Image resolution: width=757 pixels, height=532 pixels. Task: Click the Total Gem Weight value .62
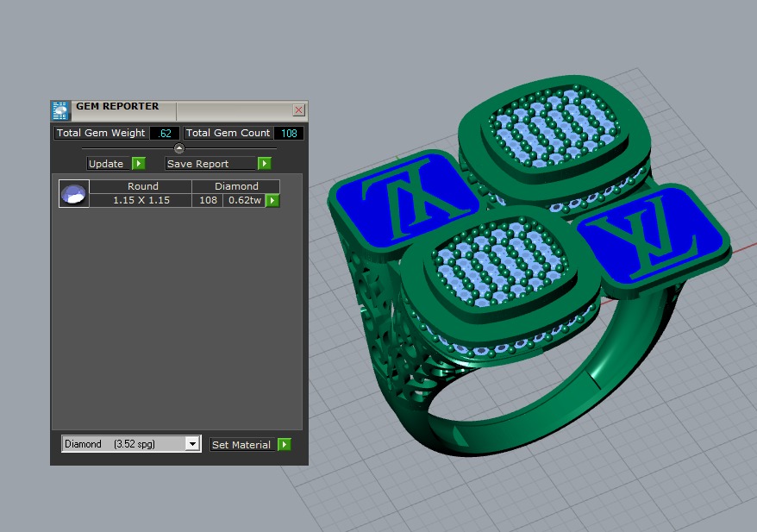pyautogui.click(x=165, y=134)
